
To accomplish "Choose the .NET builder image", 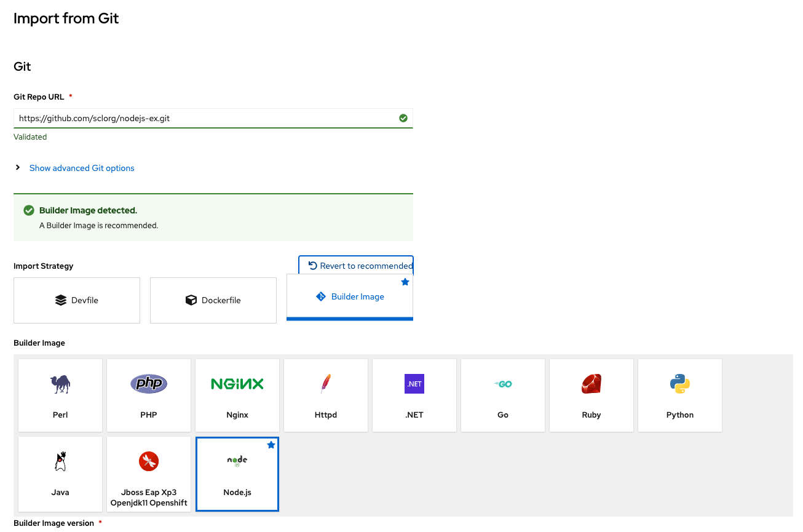I will pos(414,395).
